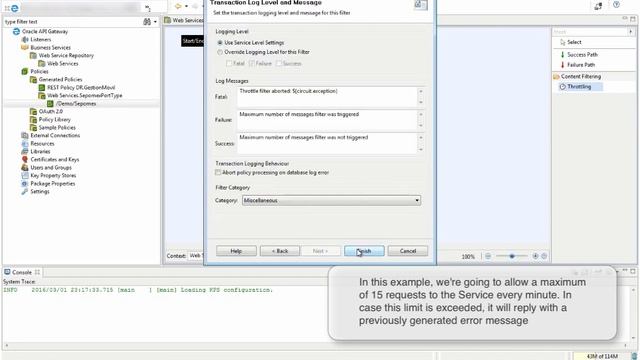Click the back arrow toolbar icon
Screen dimensions: 640x360
coord(178,6)
